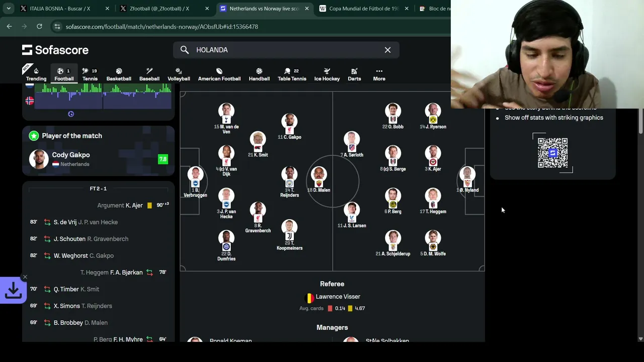Switch to Bloc de notas tab
The height and width of the screenshot is (362, 644).
[434, 9]
